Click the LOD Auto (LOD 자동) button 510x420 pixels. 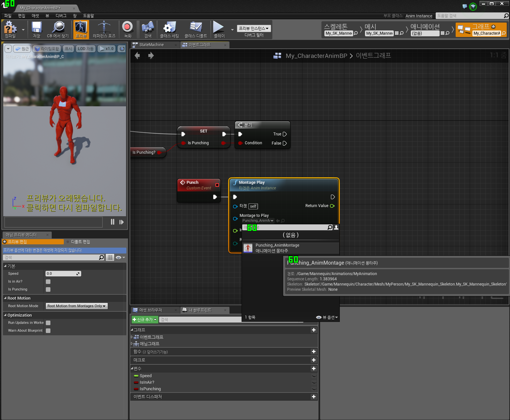click(x=85, y=49)
